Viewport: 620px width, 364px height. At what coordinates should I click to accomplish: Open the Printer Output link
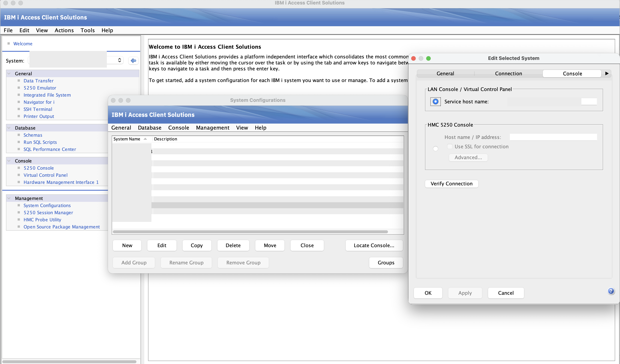click(39, 116)
